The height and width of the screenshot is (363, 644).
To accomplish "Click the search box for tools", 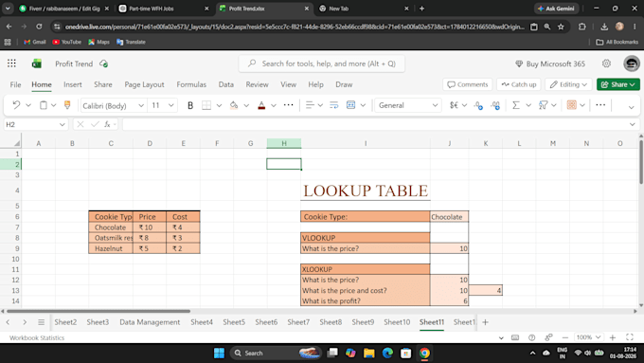I will [x=322, y=64].
